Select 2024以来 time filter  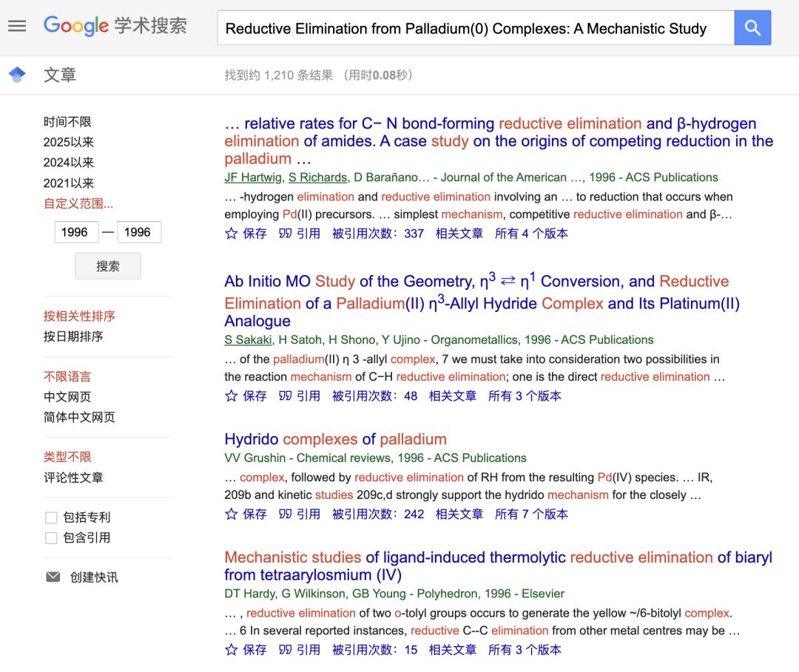(x=69, y=163)
